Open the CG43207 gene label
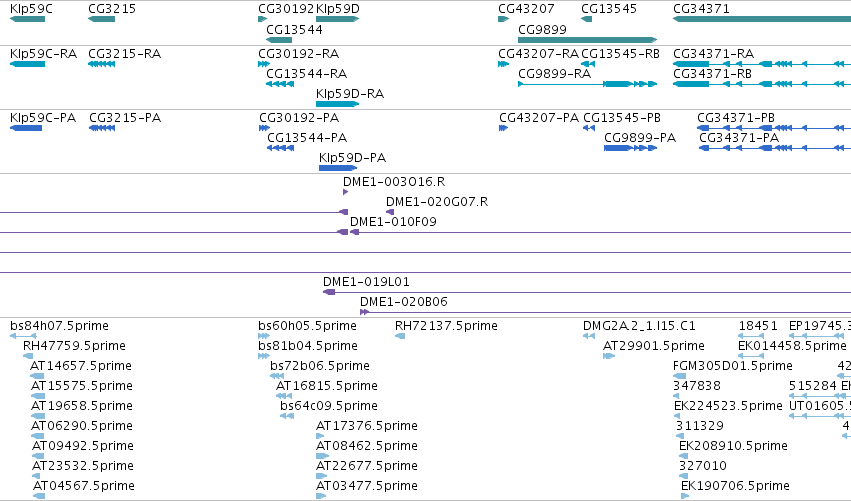851x501 pixels. pos(526,9)
